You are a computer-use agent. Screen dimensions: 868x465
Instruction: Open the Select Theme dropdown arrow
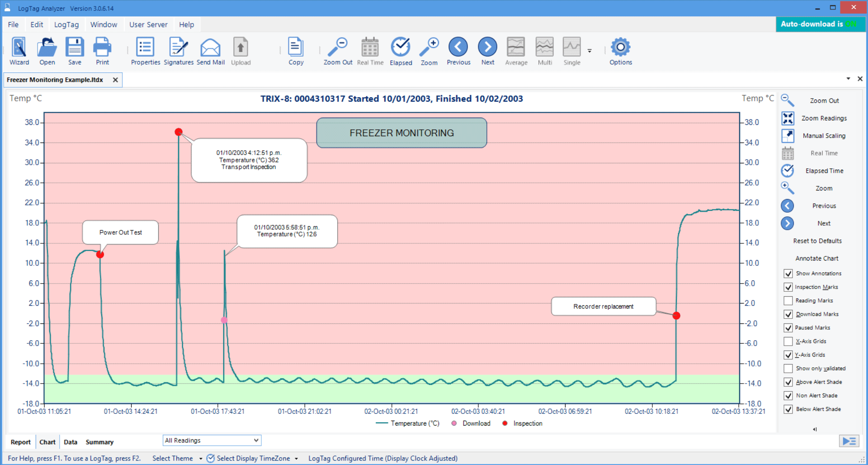[x=201, y=459]
